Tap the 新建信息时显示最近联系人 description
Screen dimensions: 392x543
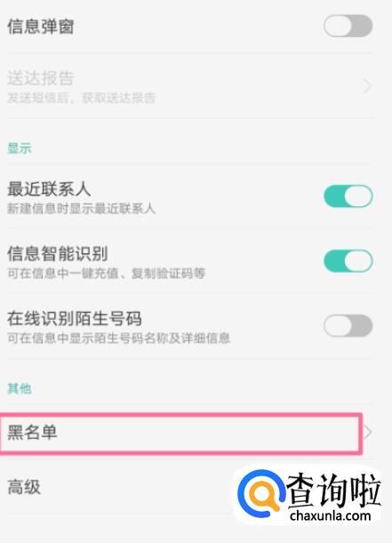(x=82, y=209)
